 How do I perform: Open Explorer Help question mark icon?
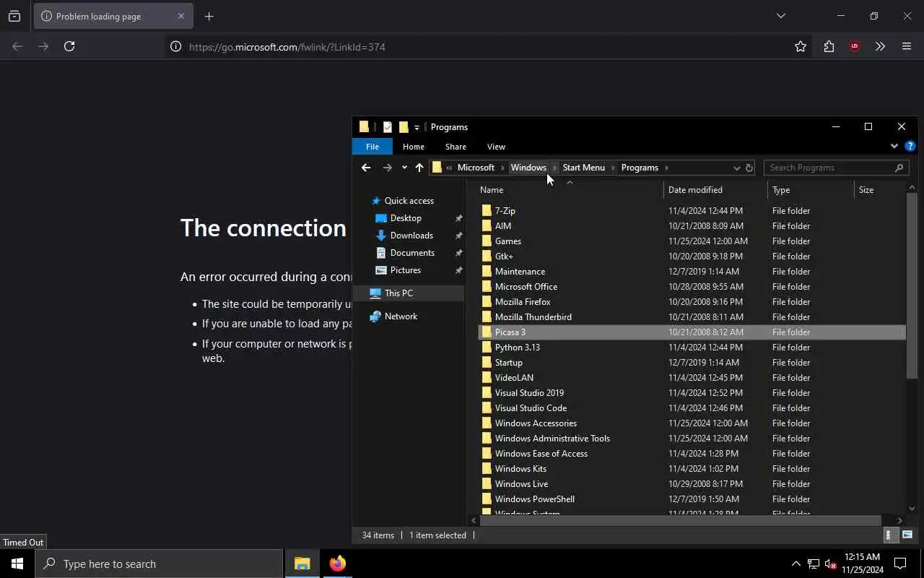[910, 146]
